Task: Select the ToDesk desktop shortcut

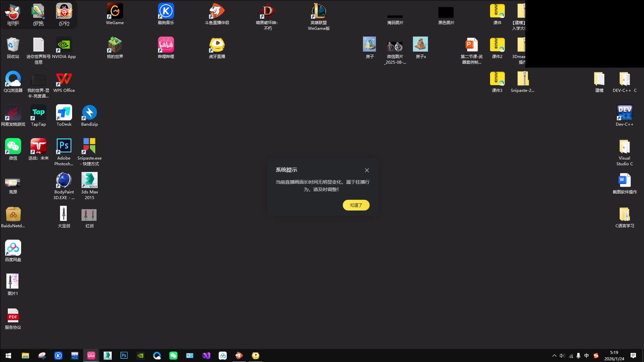Action: [64, 113]
